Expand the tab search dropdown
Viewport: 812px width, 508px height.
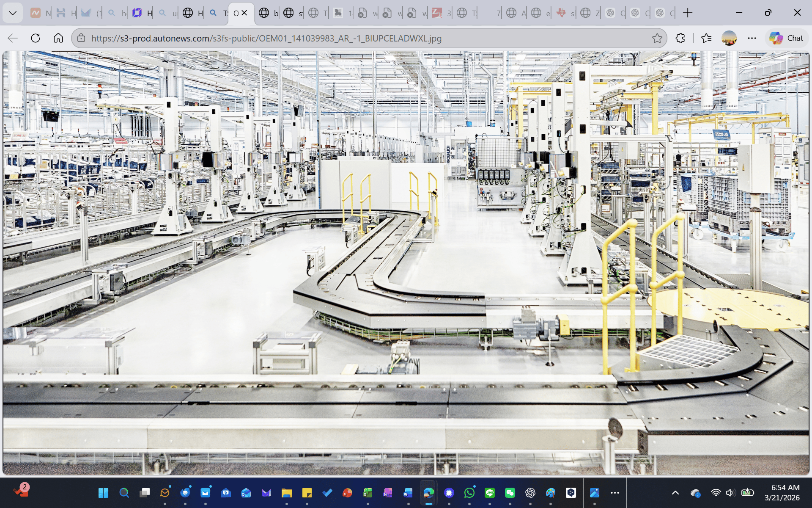[13, 13]
